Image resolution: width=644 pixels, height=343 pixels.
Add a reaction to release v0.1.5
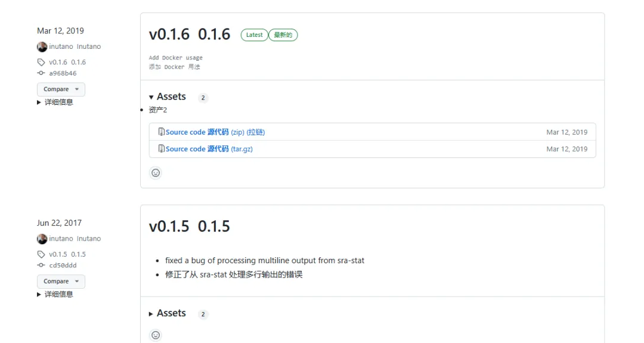[x=156, y=335]
